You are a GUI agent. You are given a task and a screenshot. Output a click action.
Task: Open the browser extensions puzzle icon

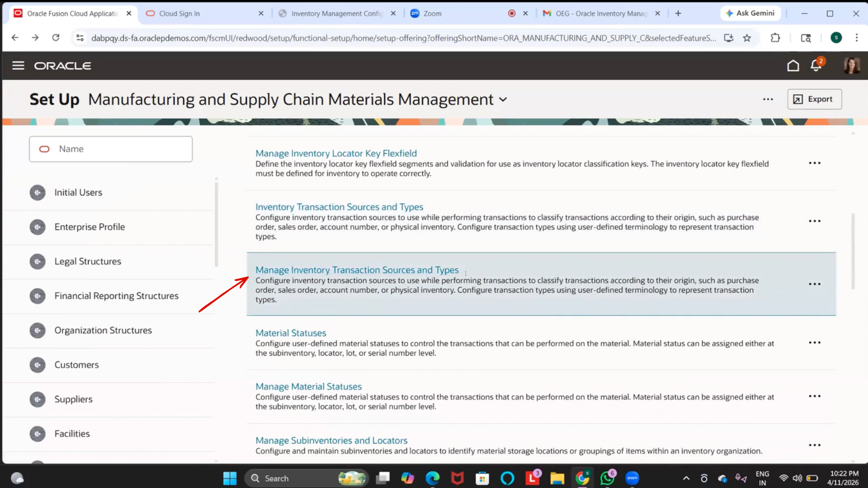coord(775,38)
